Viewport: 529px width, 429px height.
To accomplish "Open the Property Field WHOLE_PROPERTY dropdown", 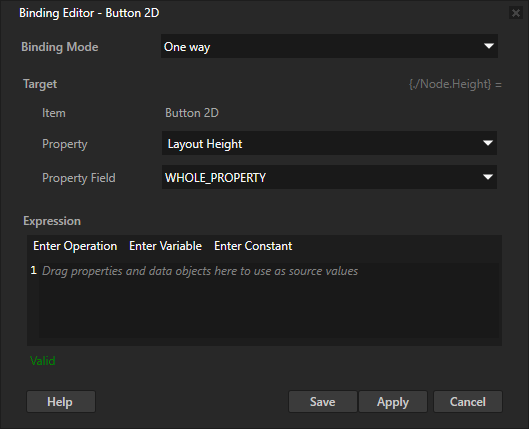I will 329,177.
